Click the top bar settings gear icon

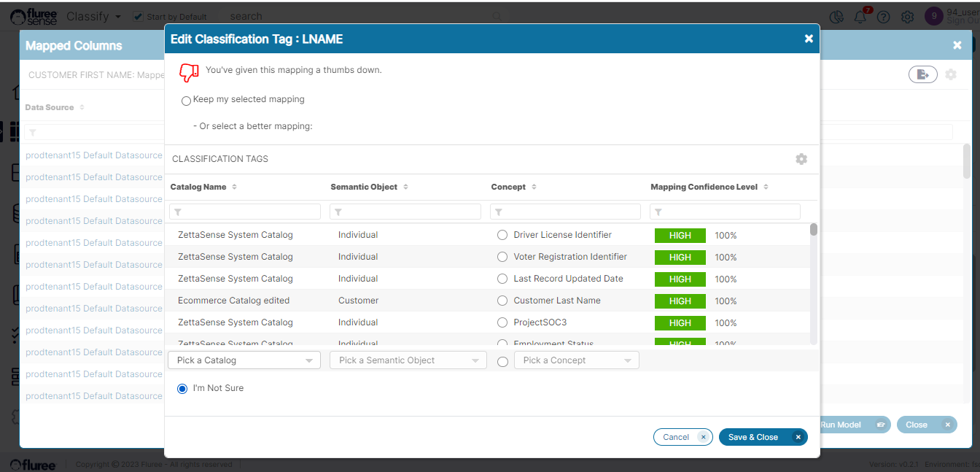tap(907, 17)
